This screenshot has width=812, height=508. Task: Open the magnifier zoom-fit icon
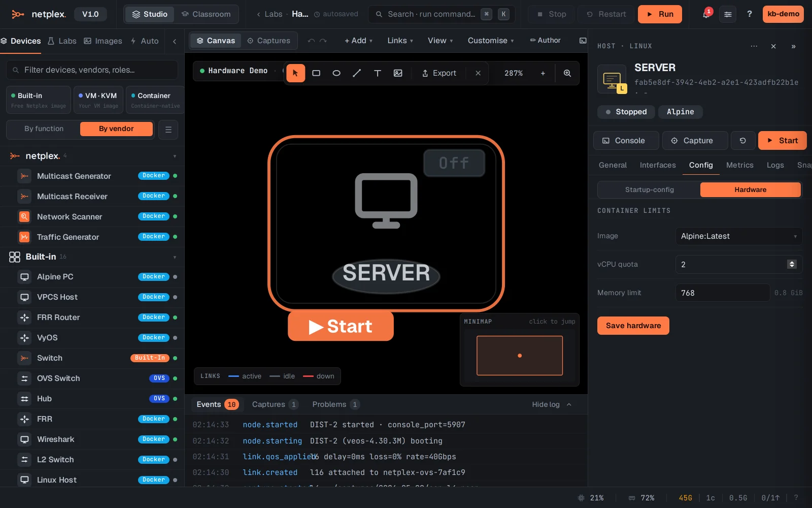click(x=567, y=73)
